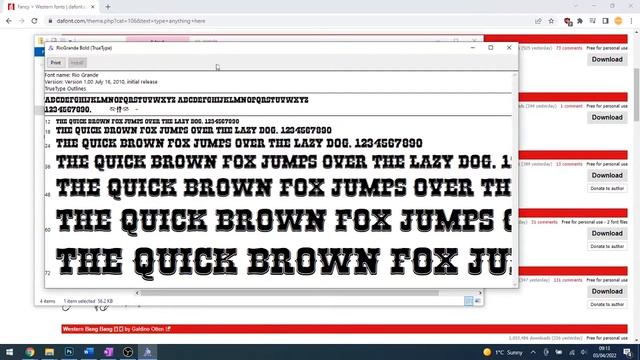Image resolution: width=640 pixels, height=360 pixels.
Task: Close the Western fonts dafont tab
Action: coord(93,7)
